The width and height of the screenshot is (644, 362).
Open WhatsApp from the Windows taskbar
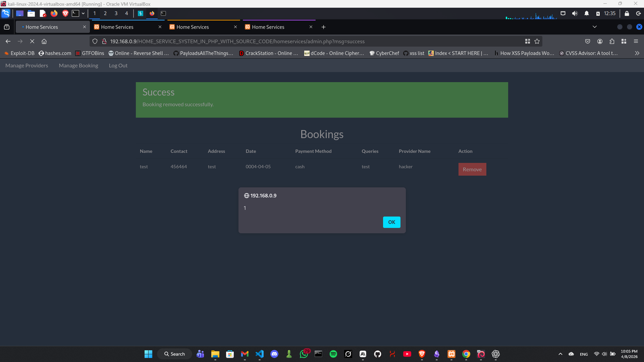click(304, 354)
